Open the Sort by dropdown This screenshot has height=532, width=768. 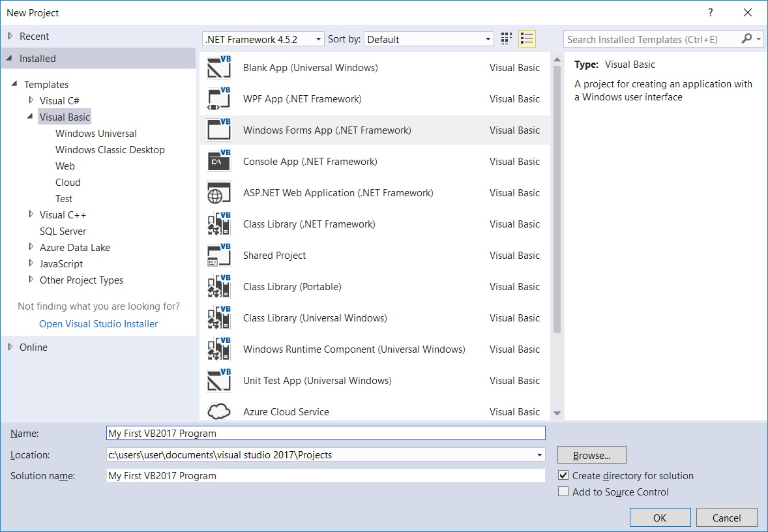point(488,38)
